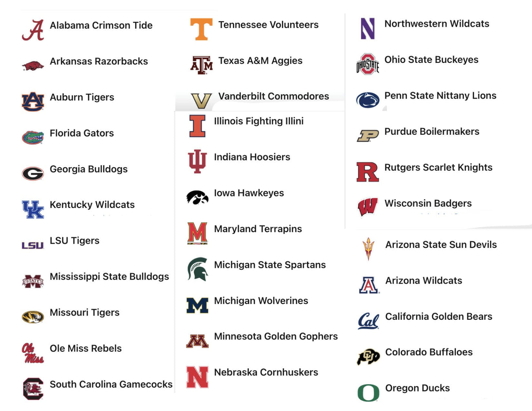
Task: Click the Arizona State pitchfork logo
Action: 368,249
